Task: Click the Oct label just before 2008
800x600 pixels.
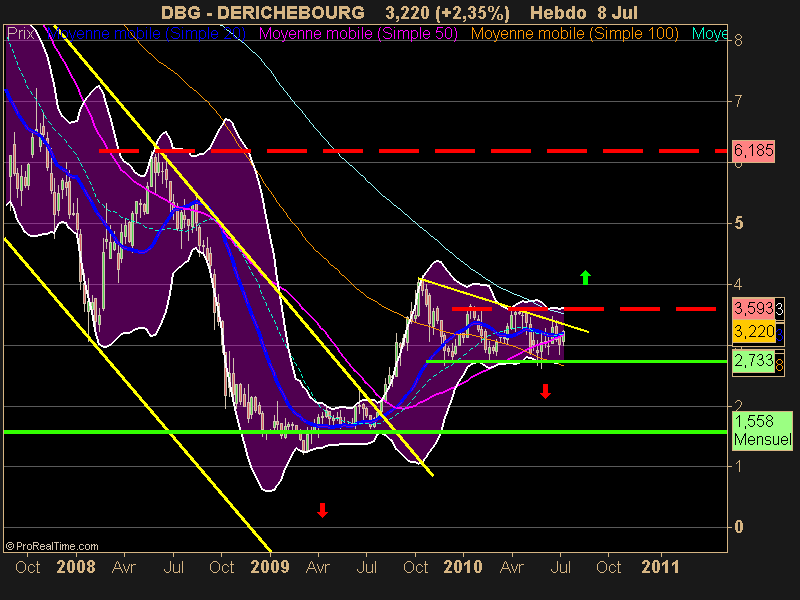Action: (x=28, y=567)
